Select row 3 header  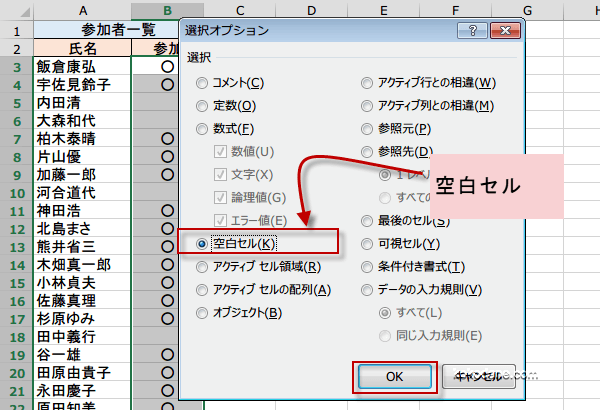pos(17,67)
